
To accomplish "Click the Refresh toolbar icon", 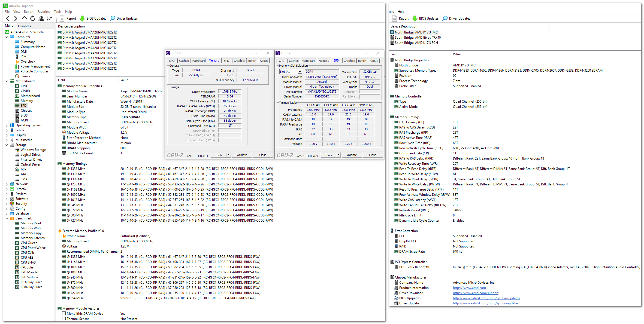I will tap(33, 19).
